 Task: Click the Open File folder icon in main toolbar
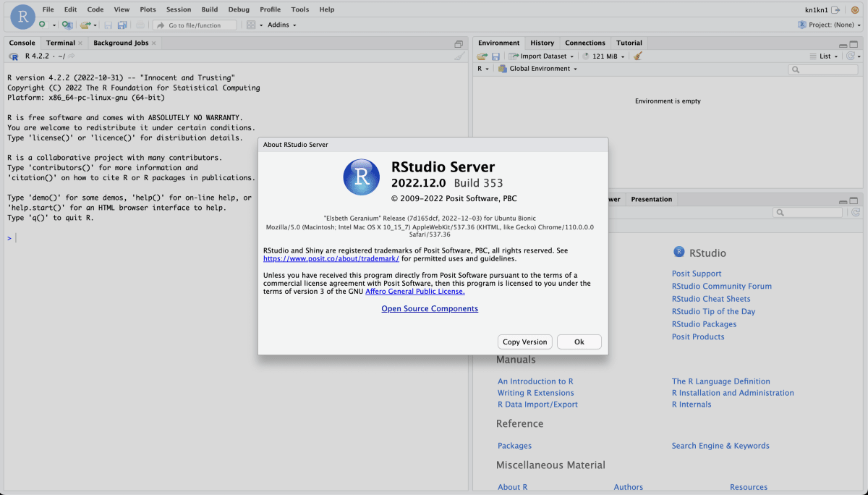tap(85, 25)
